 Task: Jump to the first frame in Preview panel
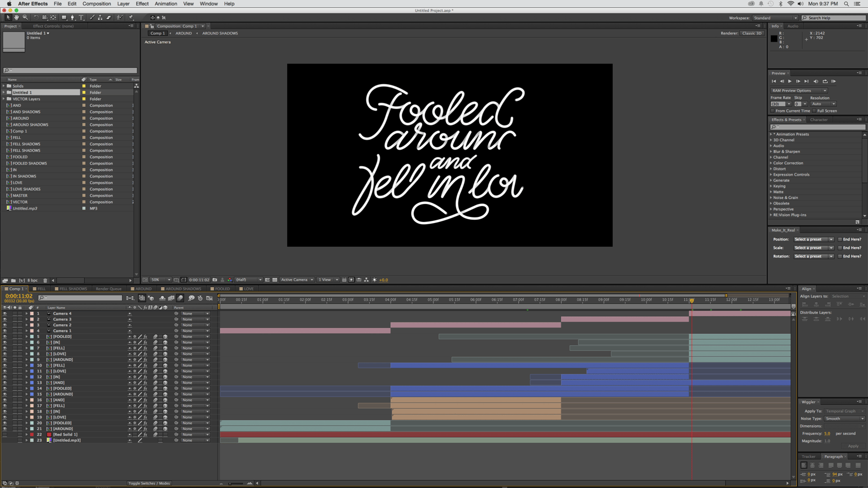[x=774, y=81]
